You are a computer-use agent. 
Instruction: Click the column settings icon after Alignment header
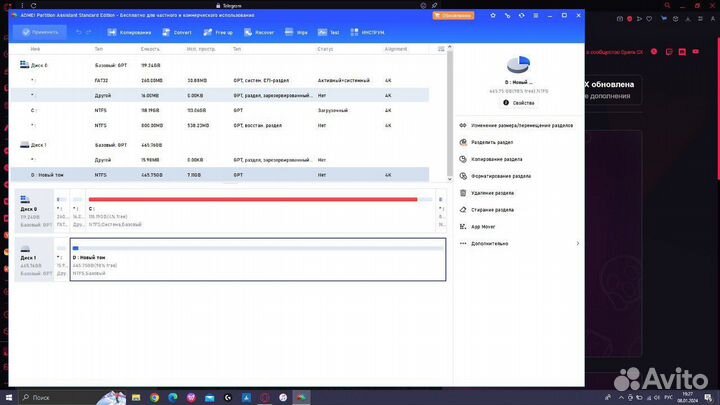point(441,49)
